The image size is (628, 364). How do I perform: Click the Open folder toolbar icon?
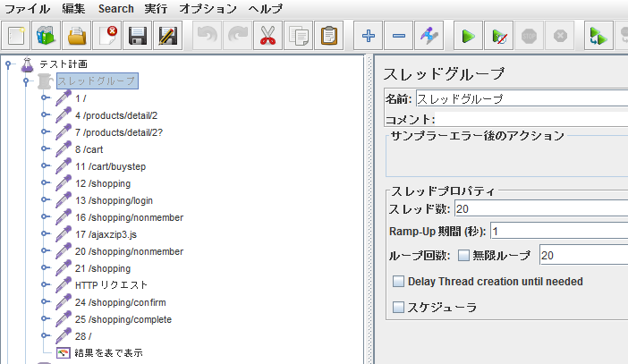pos(77,37)
